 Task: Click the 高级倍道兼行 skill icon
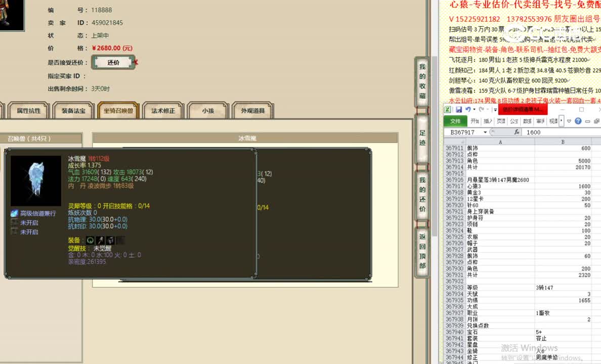[x=14, y=213]
